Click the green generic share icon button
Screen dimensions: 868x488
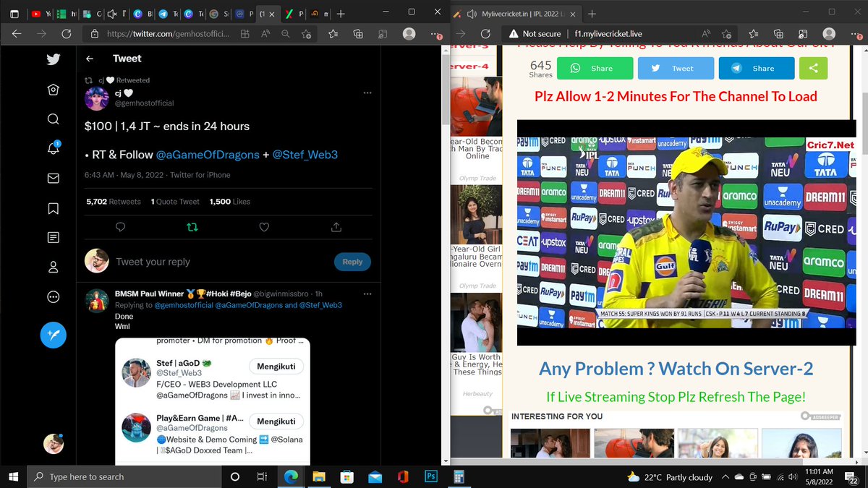click(x=812, y=68)
